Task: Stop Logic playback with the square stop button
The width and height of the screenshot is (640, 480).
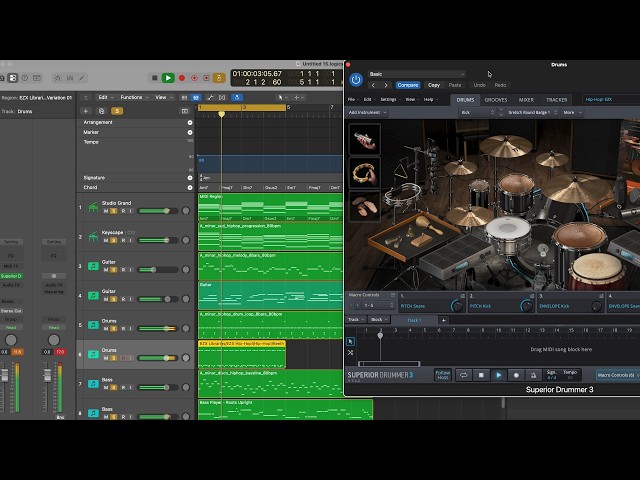Action: (154, 78)
